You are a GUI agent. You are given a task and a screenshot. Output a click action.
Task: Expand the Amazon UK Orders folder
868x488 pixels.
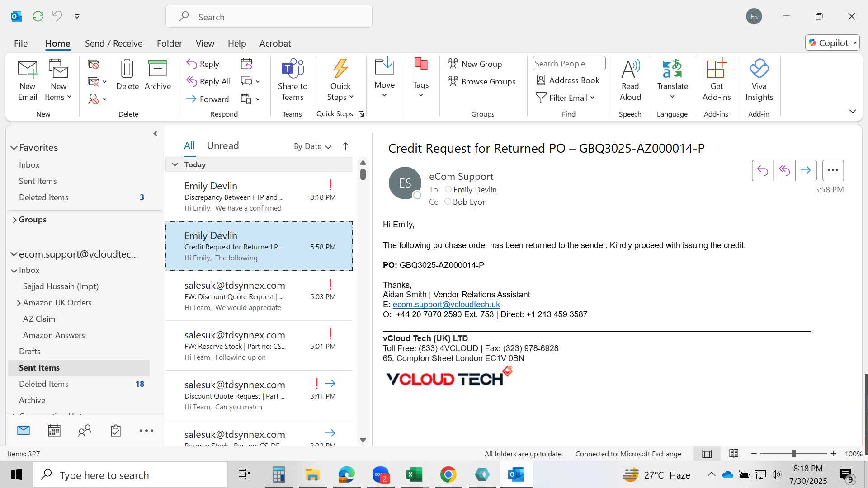click(19, 303)
